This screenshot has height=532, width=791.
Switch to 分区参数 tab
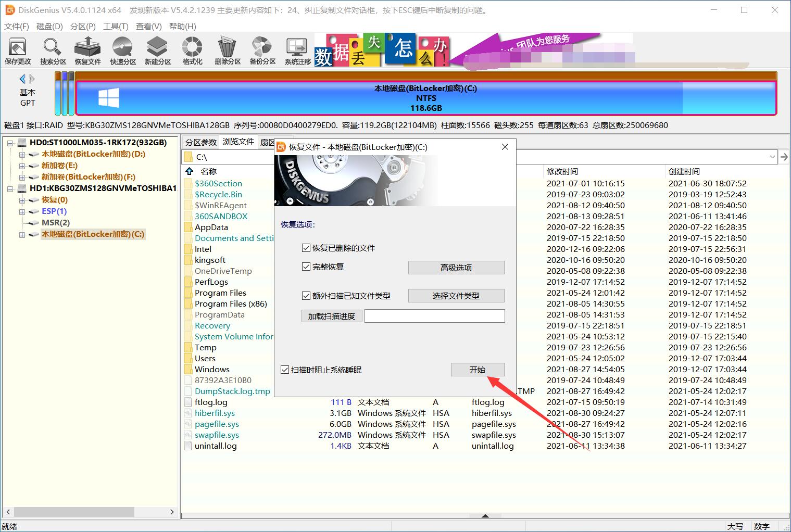pyautogui.click(x=200, y=142)
